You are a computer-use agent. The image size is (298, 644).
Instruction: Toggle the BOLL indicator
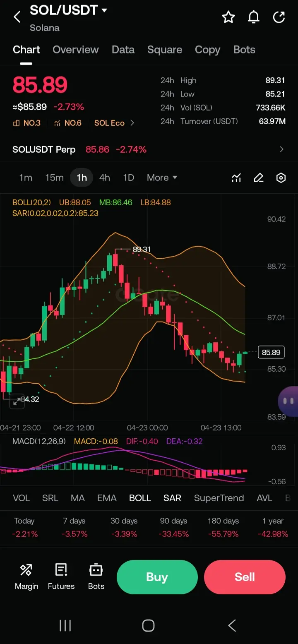point(140,498)
